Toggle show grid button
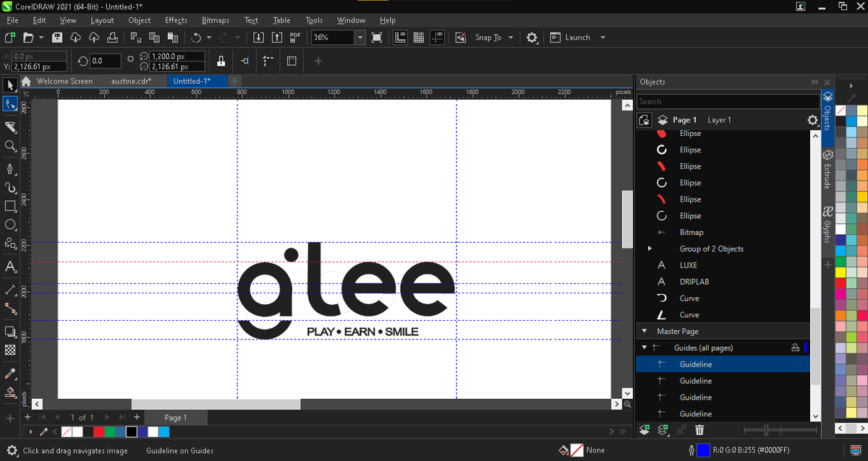 [x=418, y=38]
